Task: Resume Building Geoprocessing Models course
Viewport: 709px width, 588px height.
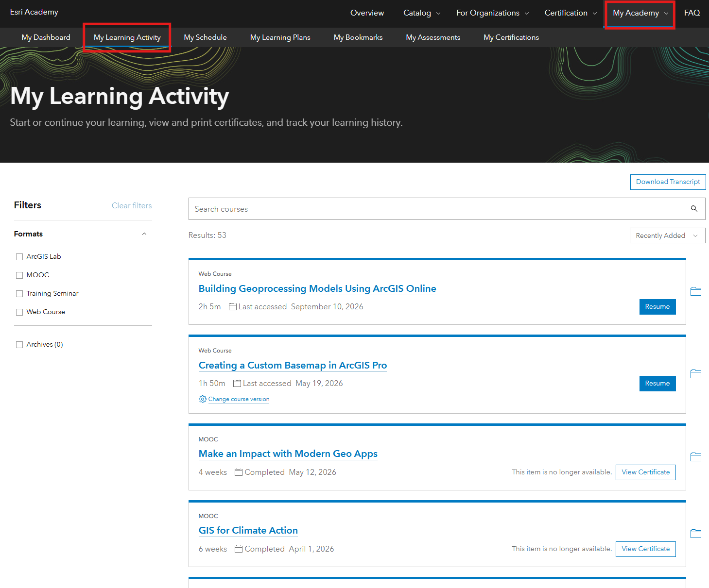Action: pos(657,307)
